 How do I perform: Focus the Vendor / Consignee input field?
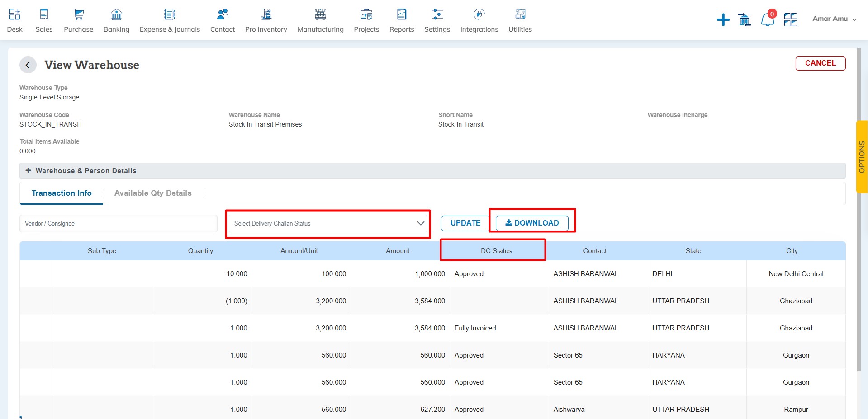119,223
